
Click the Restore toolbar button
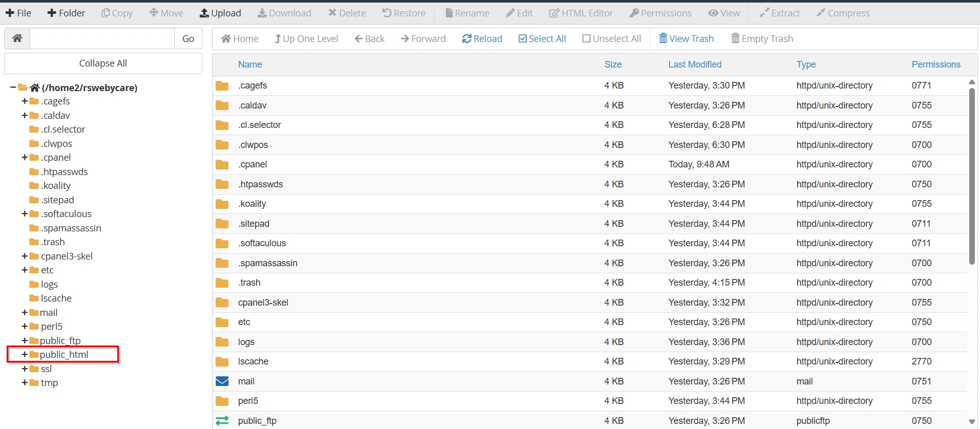404,13
